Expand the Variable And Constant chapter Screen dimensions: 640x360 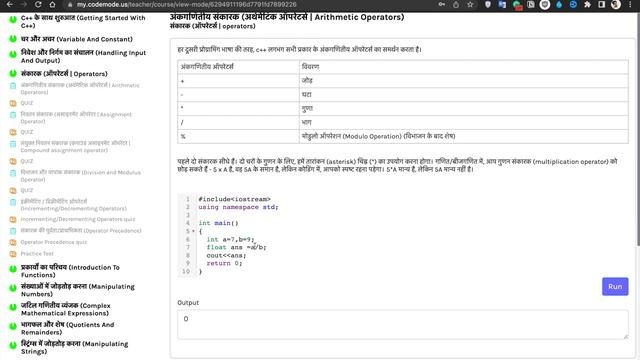(77, 39)
